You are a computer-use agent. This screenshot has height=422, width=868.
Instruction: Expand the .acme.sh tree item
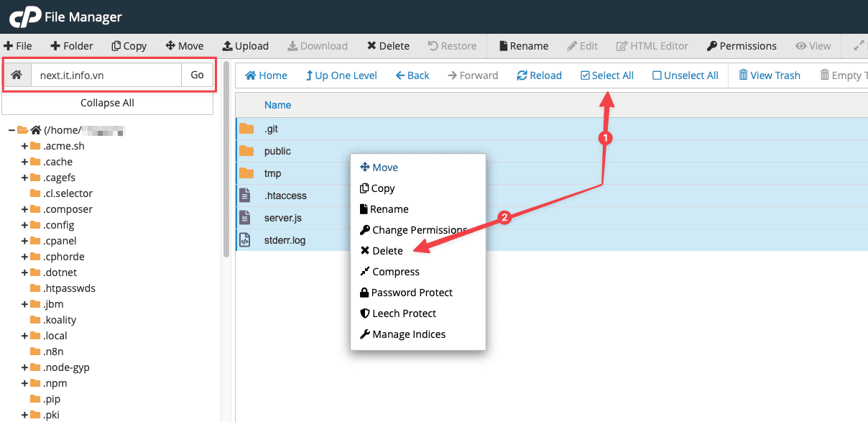click(x=25, y=146)
